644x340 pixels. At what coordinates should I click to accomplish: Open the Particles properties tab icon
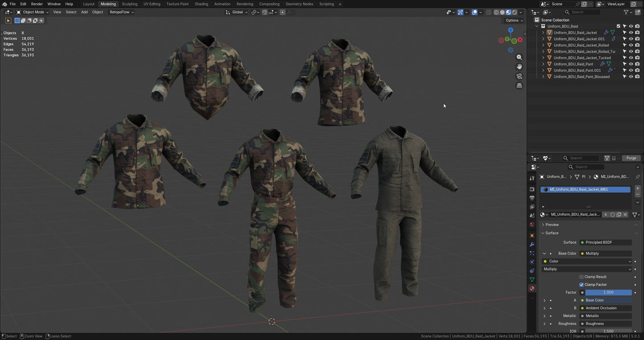[532, 253]
